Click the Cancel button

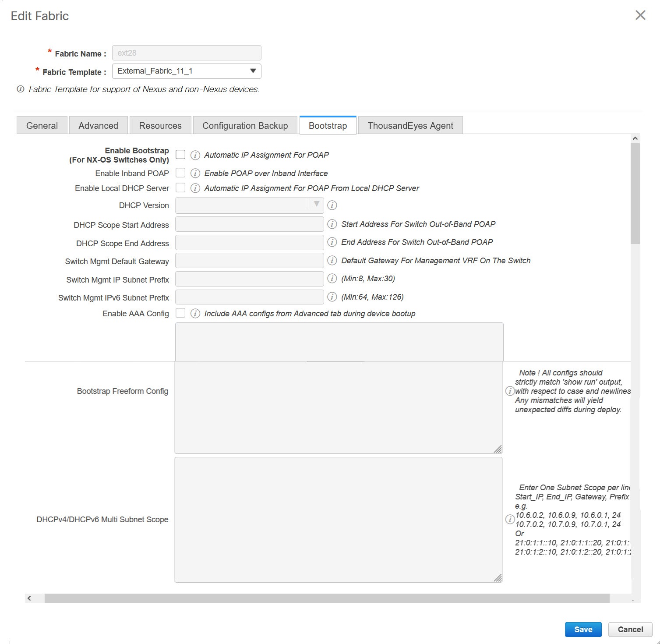[630, 629]
